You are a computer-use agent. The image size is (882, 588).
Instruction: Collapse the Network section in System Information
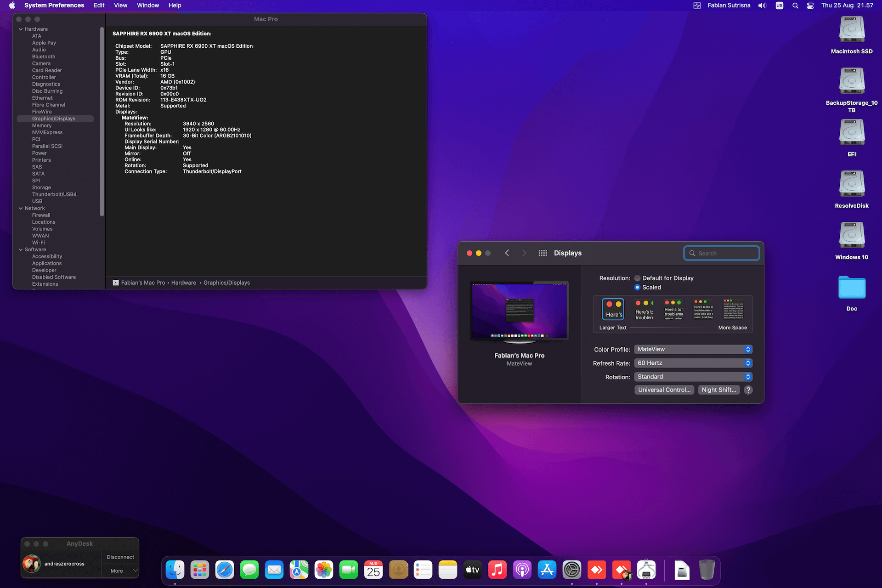tap(21, 208)
